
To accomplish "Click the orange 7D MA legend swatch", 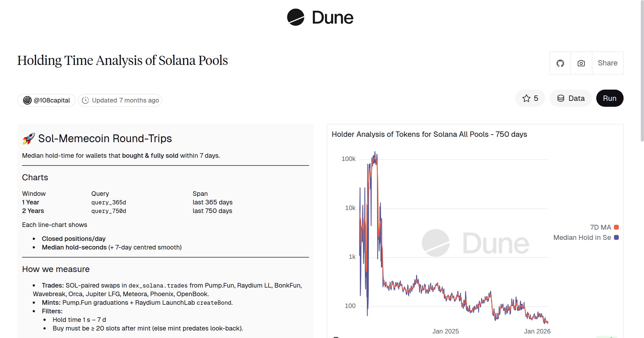I will click(616, 227).
